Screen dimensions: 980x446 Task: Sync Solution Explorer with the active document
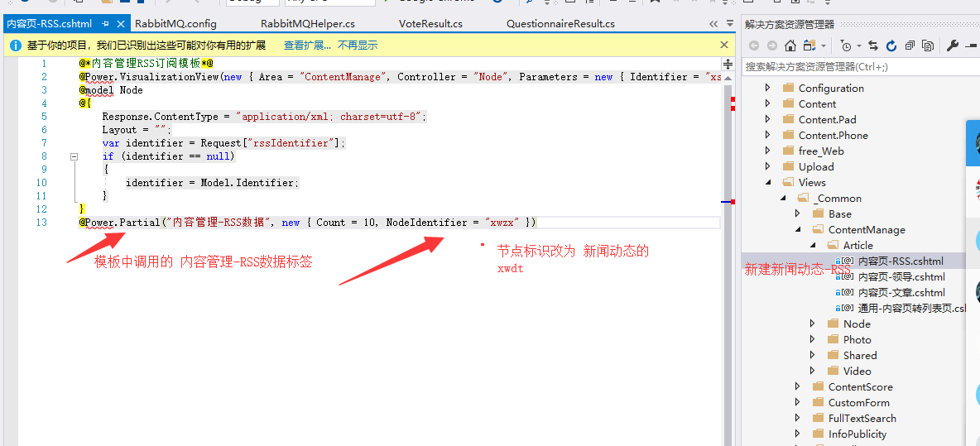[874, 46]
